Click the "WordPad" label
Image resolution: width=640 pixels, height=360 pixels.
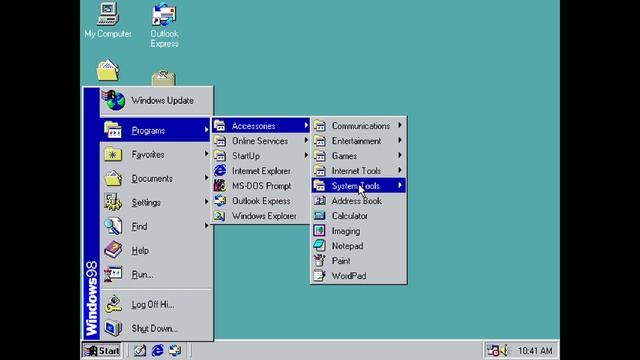(349, 276)
